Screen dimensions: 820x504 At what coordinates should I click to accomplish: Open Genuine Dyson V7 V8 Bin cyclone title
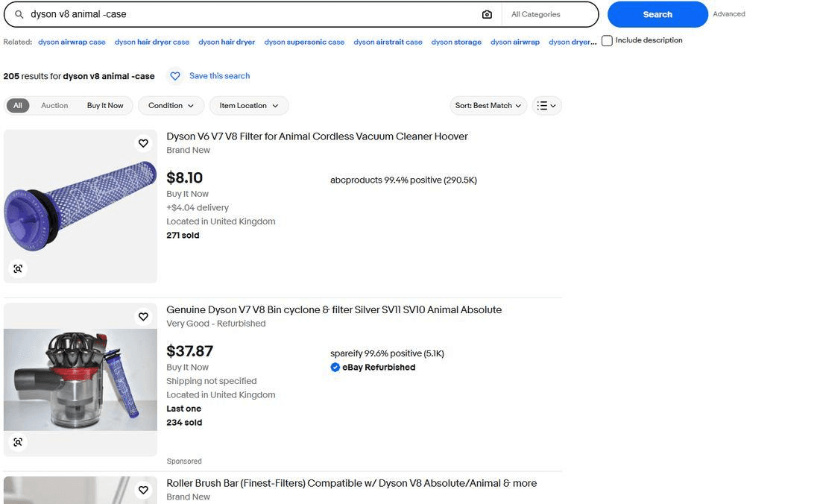pos(334,310)
